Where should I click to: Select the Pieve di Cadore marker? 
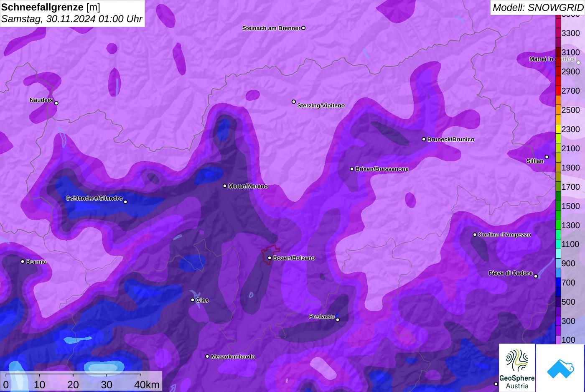pos(536,276)
